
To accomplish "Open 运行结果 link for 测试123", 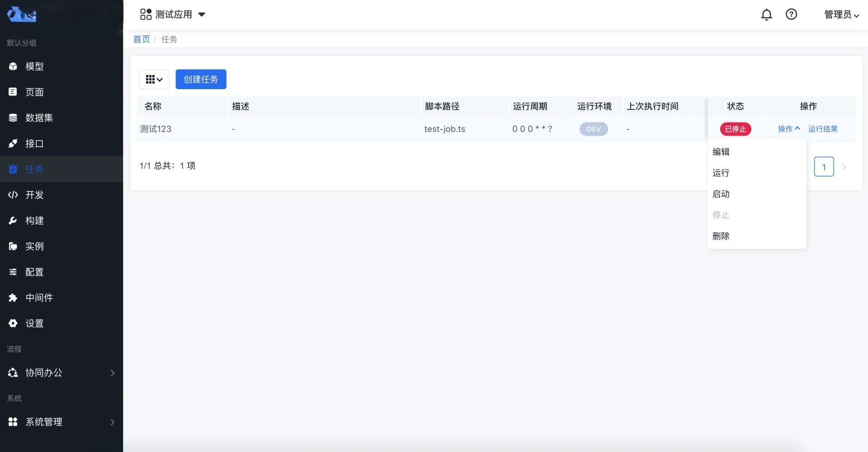I will [x=823, y=129].
